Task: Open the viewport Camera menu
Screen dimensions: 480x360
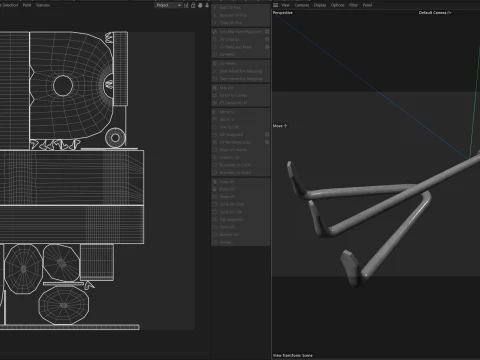Action: point(302,5)
